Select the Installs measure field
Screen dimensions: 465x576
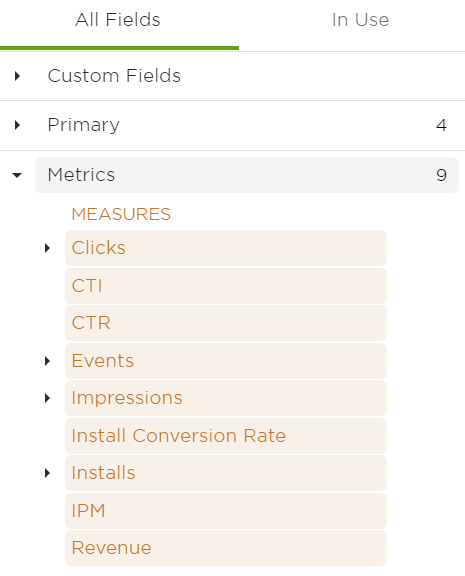(226, 473)
